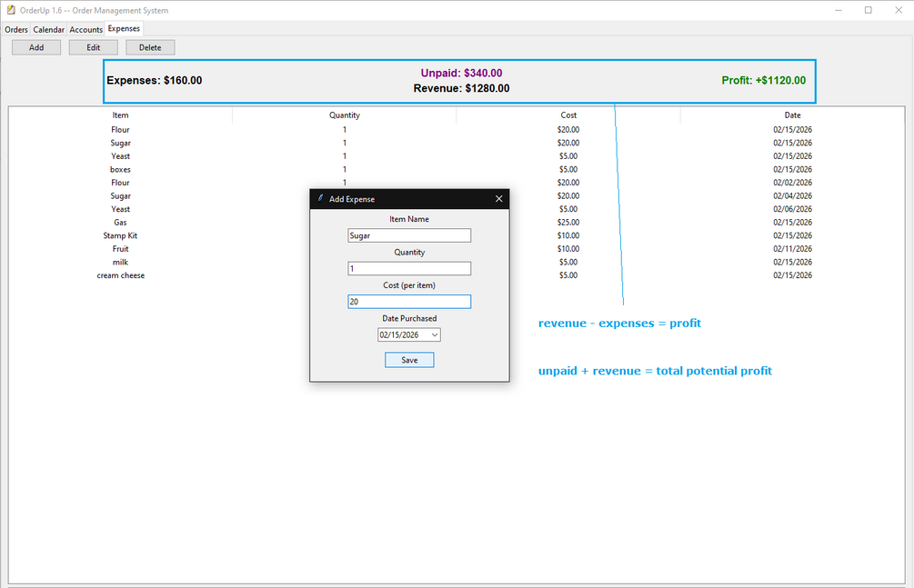Click the Edit button
Screen dimensions: 914x588
click(x=94, y=48)
